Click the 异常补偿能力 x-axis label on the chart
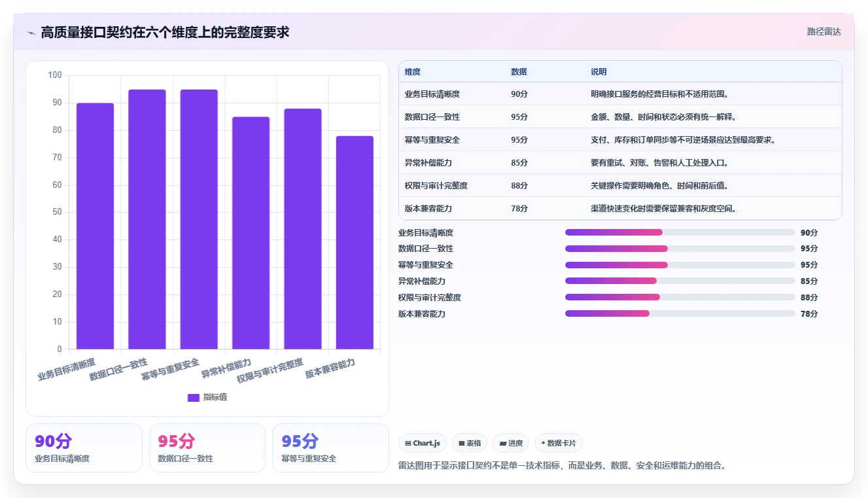Screen dimensions: 868x498 226,370
